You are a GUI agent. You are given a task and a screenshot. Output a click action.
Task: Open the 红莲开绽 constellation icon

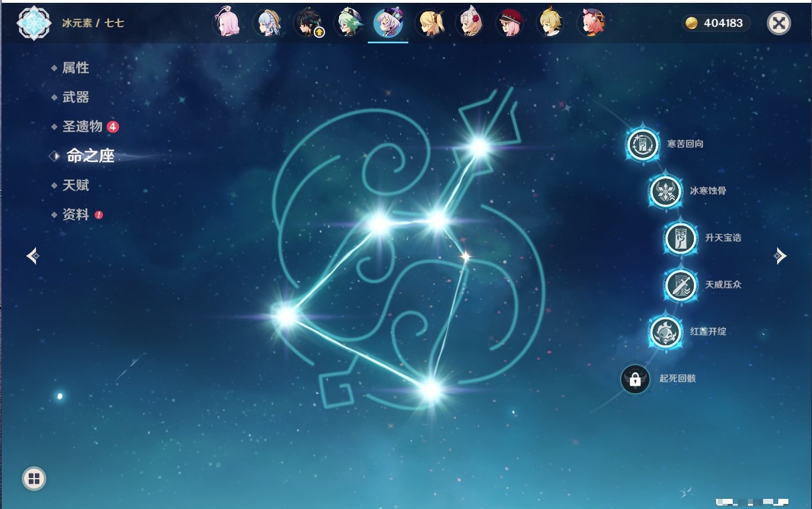pyautogui.click(x=666, y=332)
